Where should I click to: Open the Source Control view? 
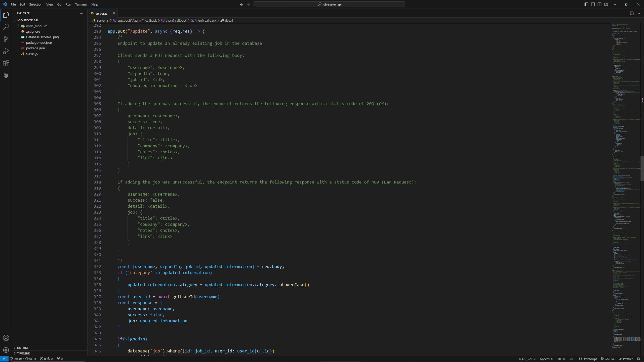6,39
